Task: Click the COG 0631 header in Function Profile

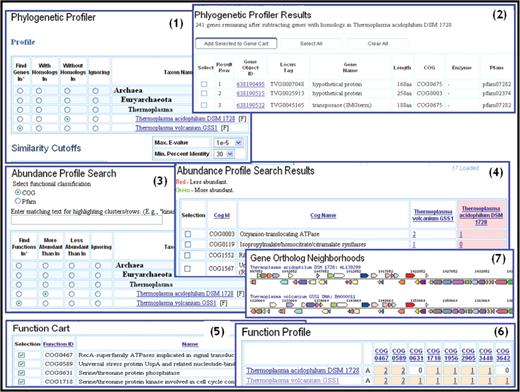Action: click(416, 355)
